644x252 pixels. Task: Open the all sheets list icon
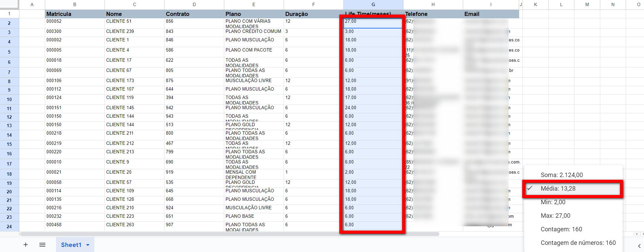tap(42, 245)
